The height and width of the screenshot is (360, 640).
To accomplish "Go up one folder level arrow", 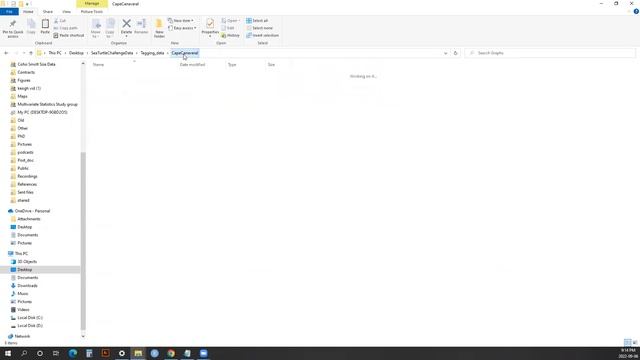I will pyautogui.click(x=31, y=53).
